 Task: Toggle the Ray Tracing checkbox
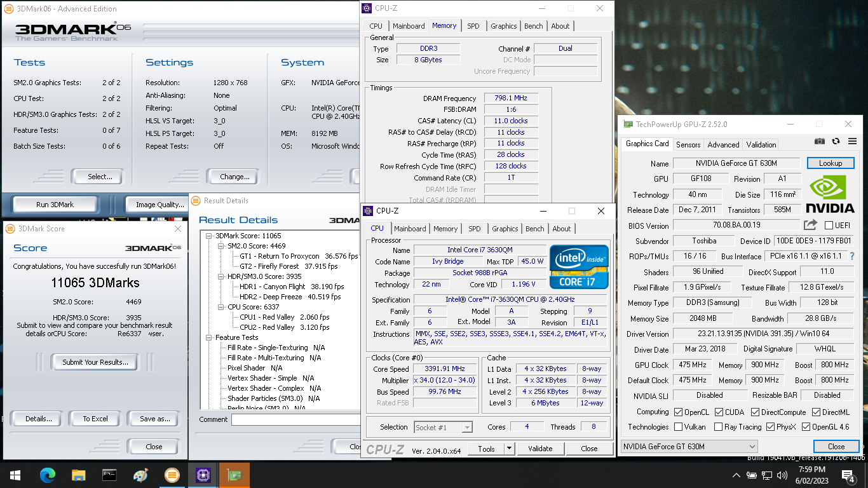[718, 427]
